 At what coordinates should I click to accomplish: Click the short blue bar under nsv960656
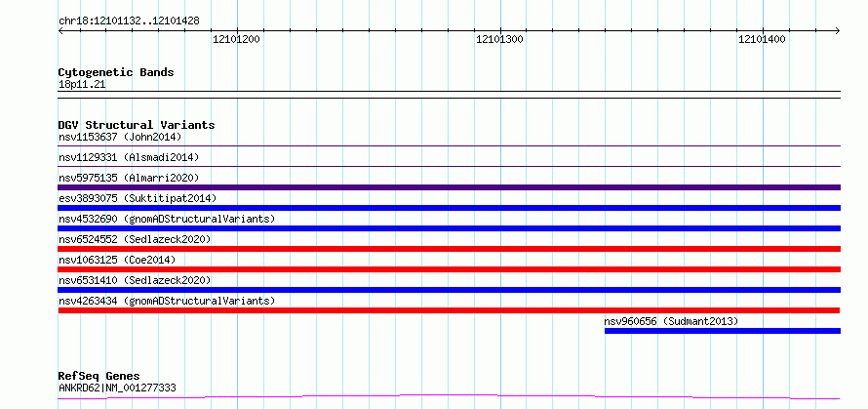point(723,331)
